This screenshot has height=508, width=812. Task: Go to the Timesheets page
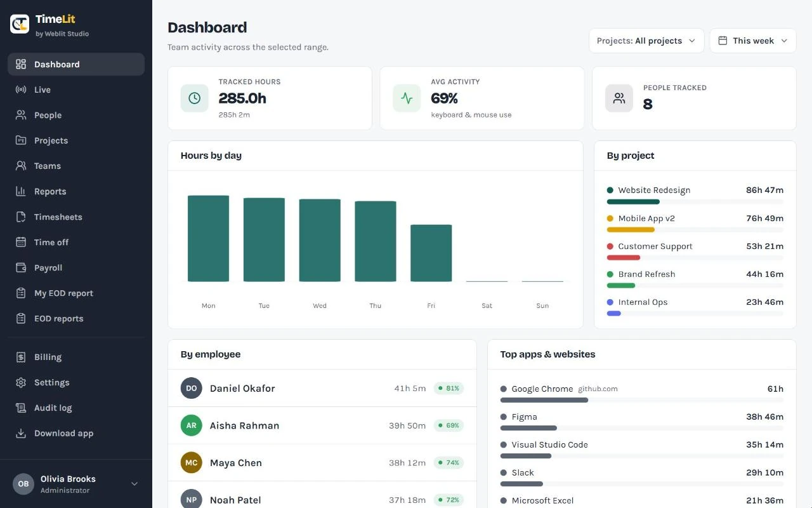76,217
